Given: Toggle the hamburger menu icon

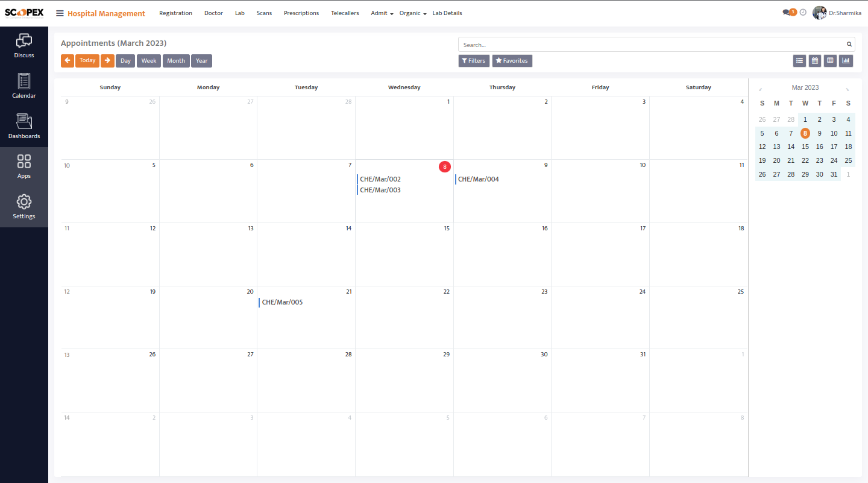Looking at the screenshot, I should click(x=60, y=13).
